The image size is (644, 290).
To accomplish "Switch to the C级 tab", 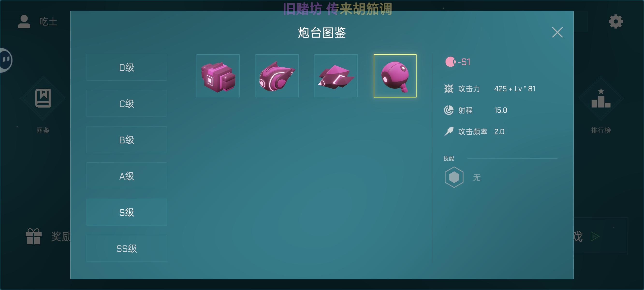I will (126, 103).
